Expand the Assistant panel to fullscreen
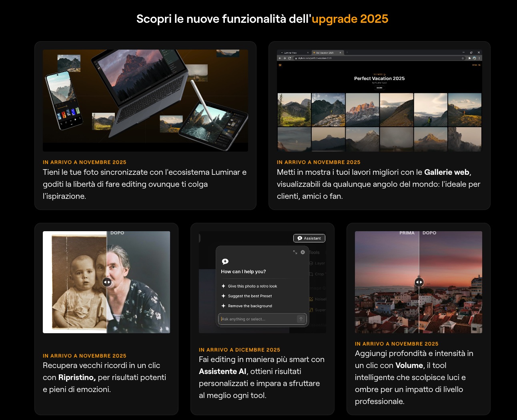517x420 pixels. [295, 252]
